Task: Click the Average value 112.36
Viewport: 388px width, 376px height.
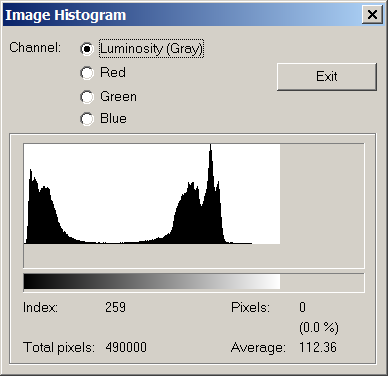Action: (318, 347)
